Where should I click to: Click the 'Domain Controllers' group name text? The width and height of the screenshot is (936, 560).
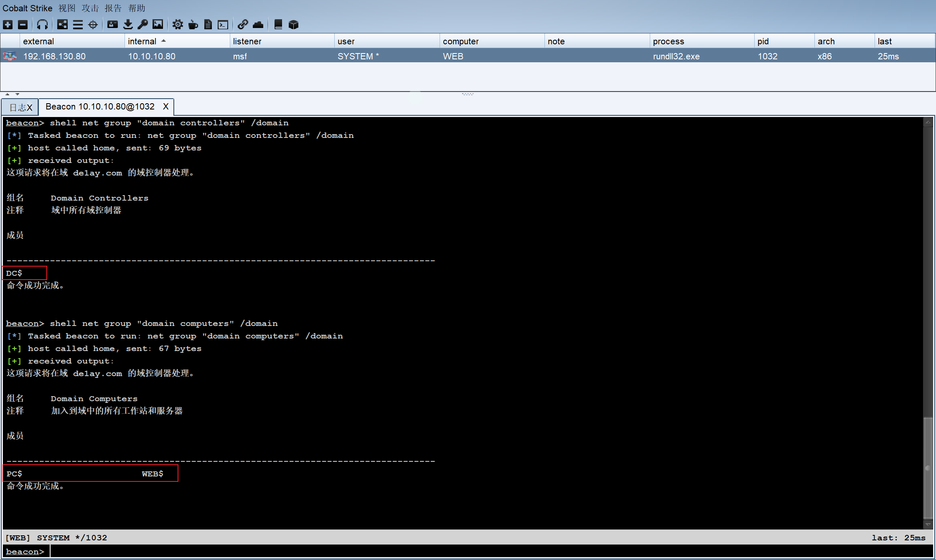pyautogui.click(x=99, y=198)
